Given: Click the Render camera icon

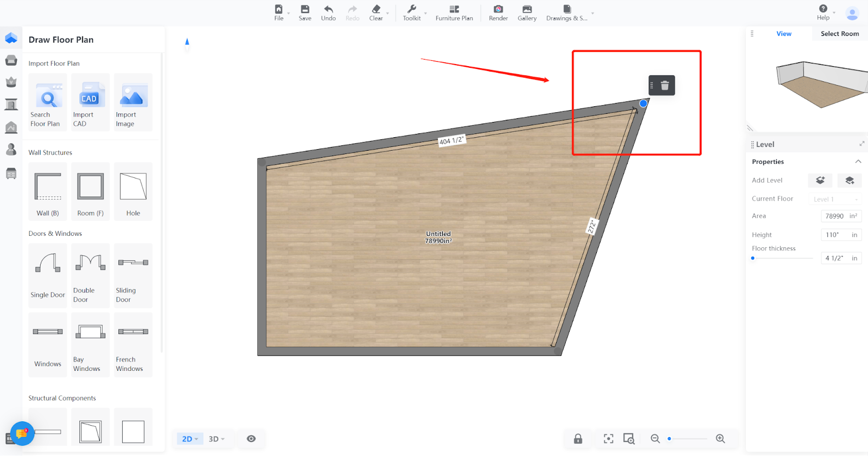Looking at the screenshot, I should point(498,12).
